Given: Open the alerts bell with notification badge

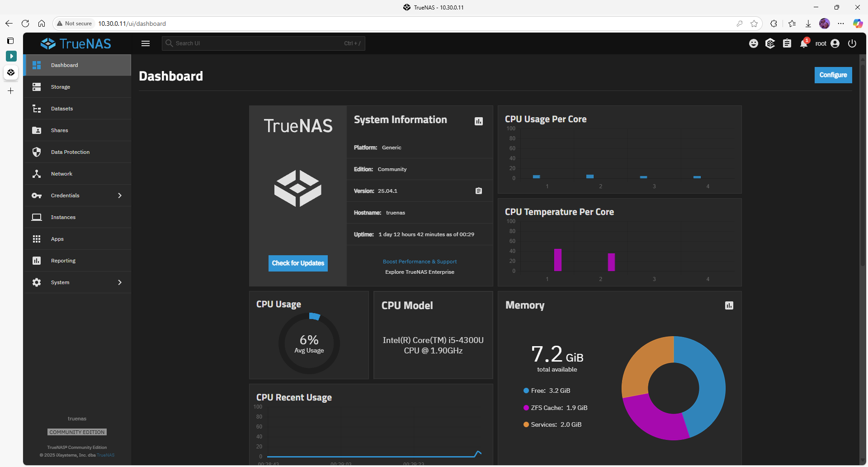Looking at the screenshot, I should [804, 43].
